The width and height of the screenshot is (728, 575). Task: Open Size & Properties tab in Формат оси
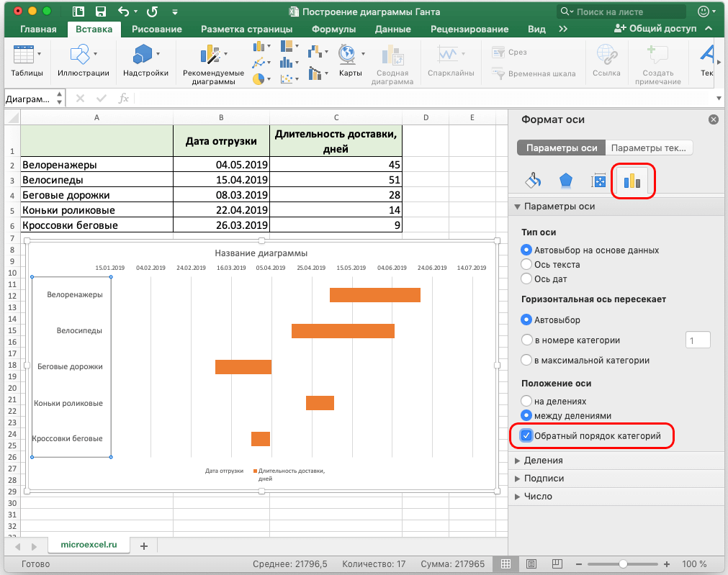click(598, 181)
